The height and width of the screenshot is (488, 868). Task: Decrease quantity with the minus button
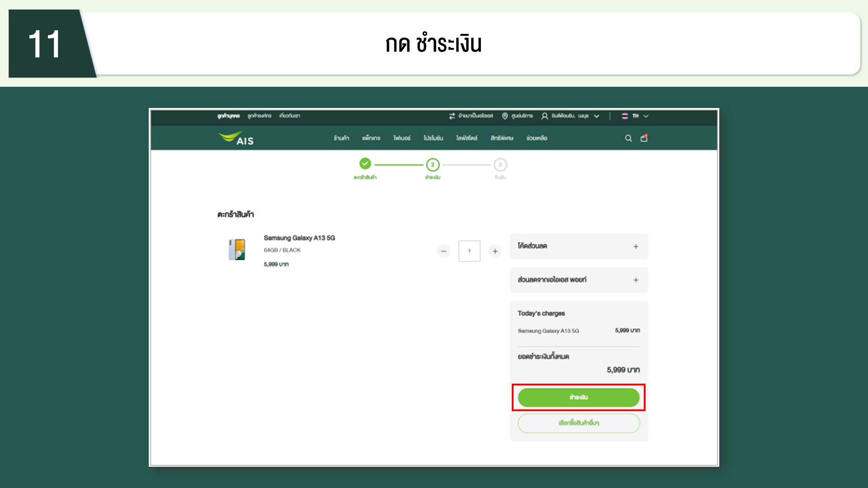(443, 251)
